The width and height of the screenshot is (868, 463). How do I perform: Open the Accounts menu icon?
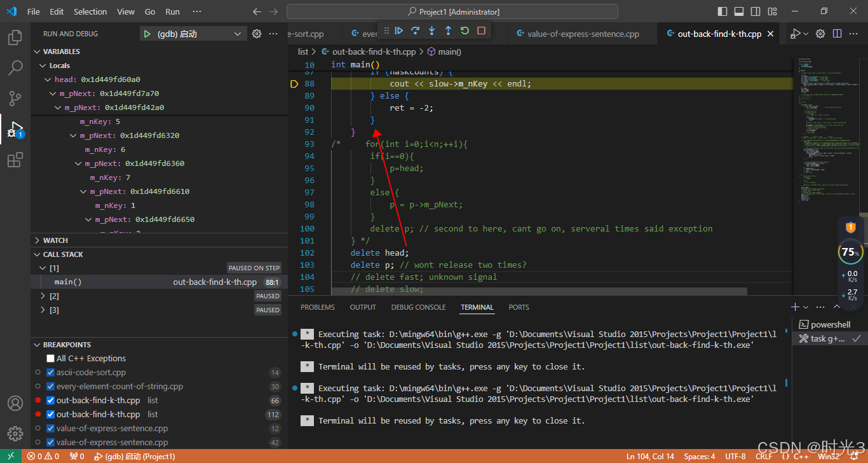coord(15,403)
